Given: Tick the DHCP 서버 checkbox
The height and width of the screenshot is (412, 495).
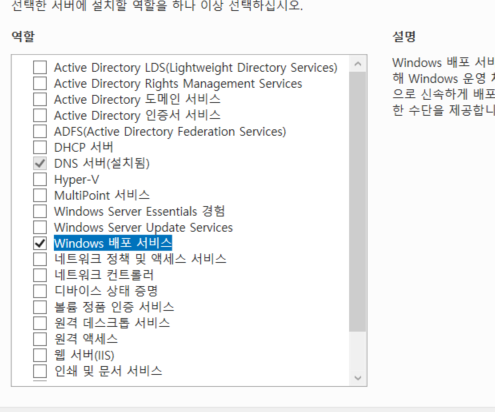Looking at the screenshot, I should [x=40, y=147].
